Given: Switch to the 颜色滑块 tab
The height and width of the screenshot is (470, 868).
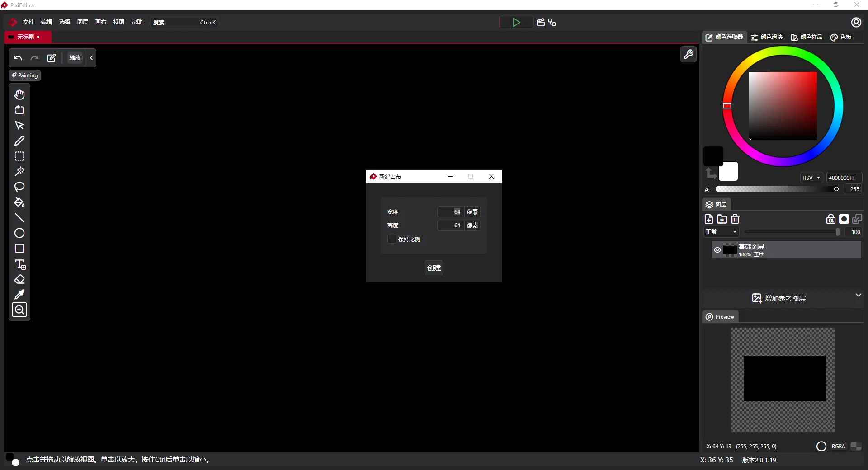Looking at the screenshot, I should pos(767,37).
